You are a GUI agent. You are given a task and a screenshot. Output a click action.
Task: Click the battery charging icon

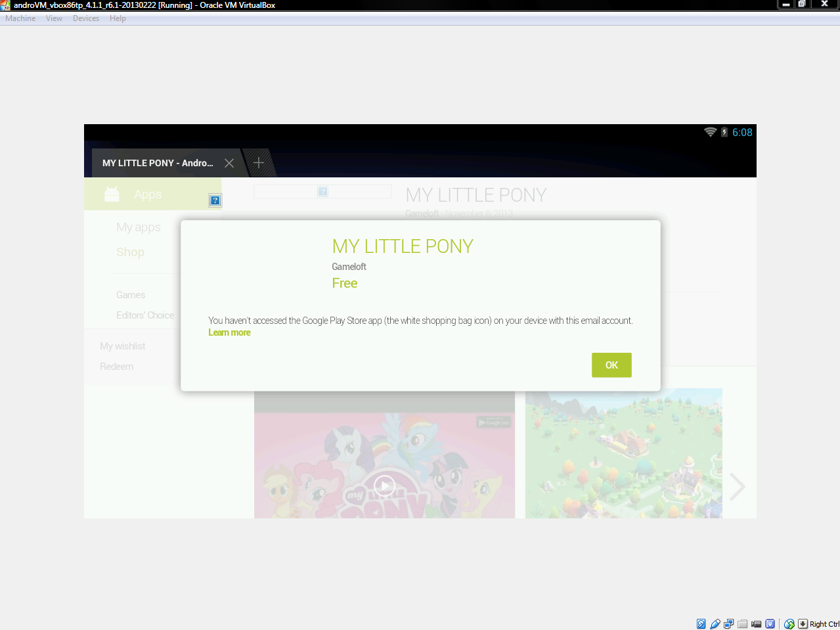[724, 132]
